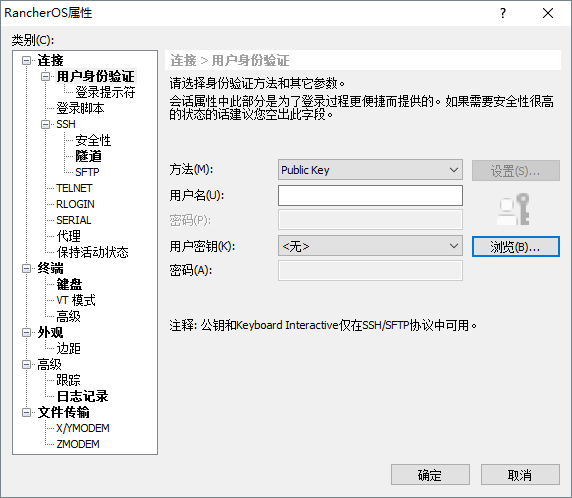Select 保持活动状态 tree item

tap(92, 252)
